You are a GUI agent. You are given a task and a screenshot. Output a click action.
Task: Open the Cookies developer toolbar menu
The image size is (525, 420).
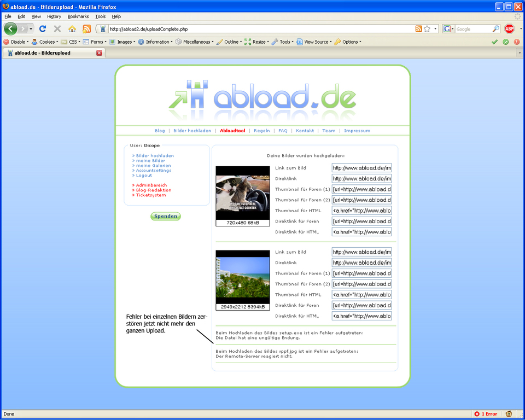click(x=45, y=42)
